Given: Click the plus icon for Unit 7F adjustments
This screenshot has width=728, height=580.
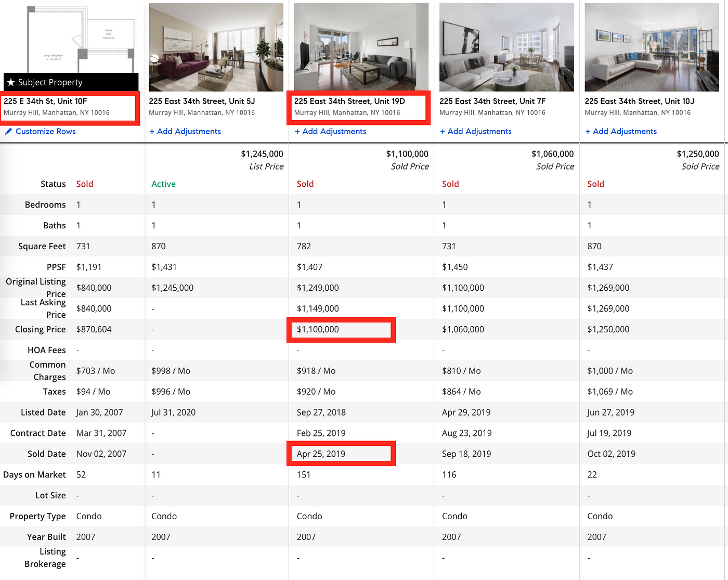Looking at the screenshot, I should click(x=442, y=131).
